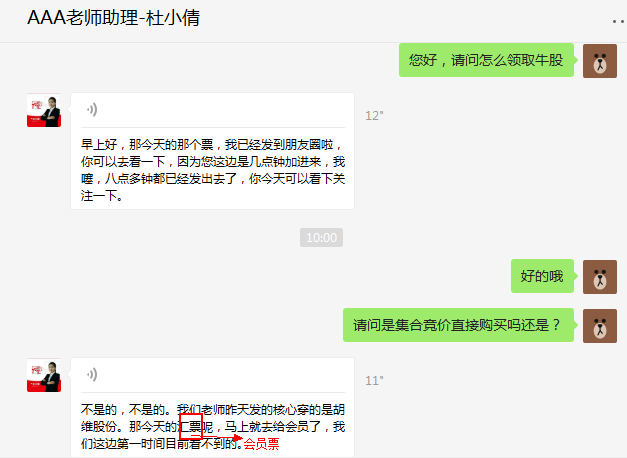627x458 pixels.
Task: Play the 11-second voice message
Action: pyautogui.click(x=92, y=375)
